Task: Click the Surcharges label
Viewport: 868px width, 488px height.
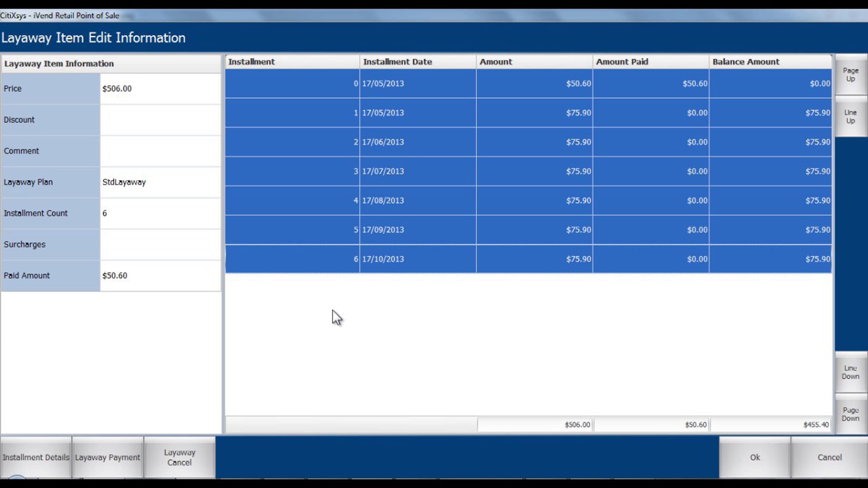Action: pos(25,244)
